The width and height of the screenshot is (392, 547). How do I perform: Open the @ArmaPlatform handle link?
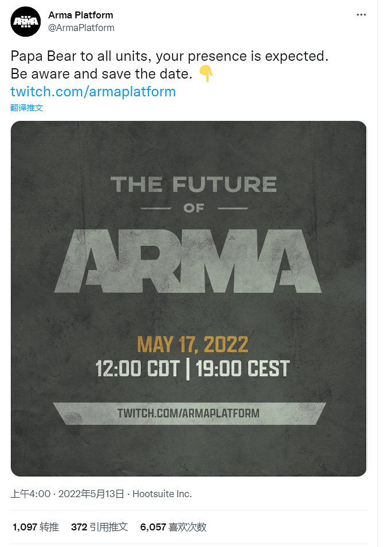tap(81, 28)
